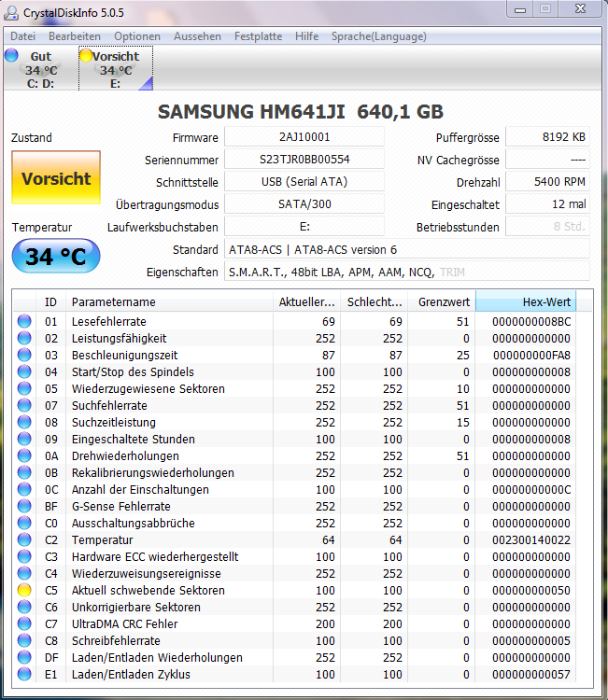Screen dimensions: 608x700
Task: Click the Standard field ATA8-ACS
Action: tap(407, 249)
